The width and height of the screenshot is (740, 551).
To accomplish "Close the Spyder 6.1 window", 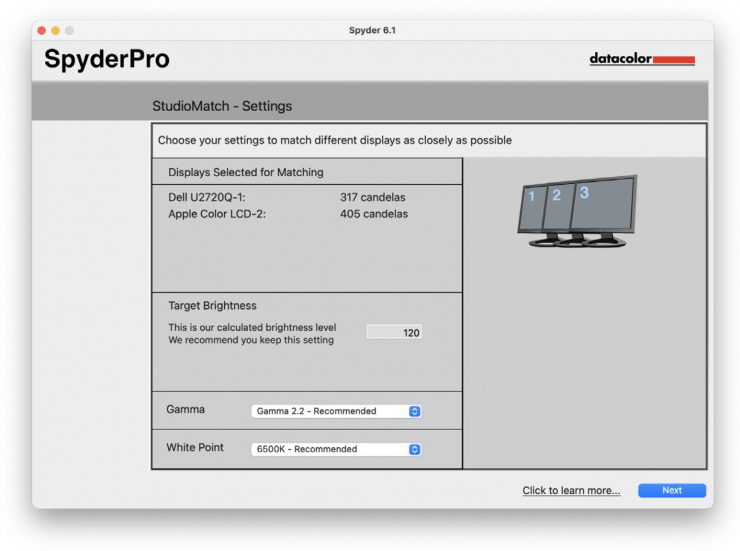I will (42, 31).
